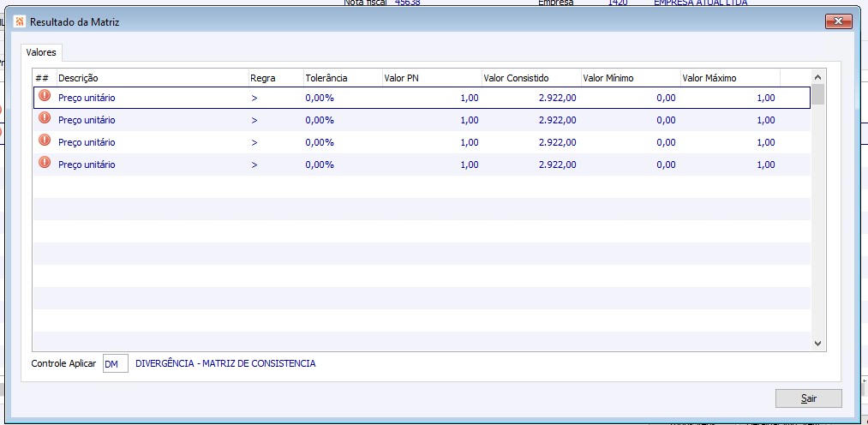Click the Valor Máximo column header
The height and width of the screenshot is (425, 868).
click(x=731, y=78)
